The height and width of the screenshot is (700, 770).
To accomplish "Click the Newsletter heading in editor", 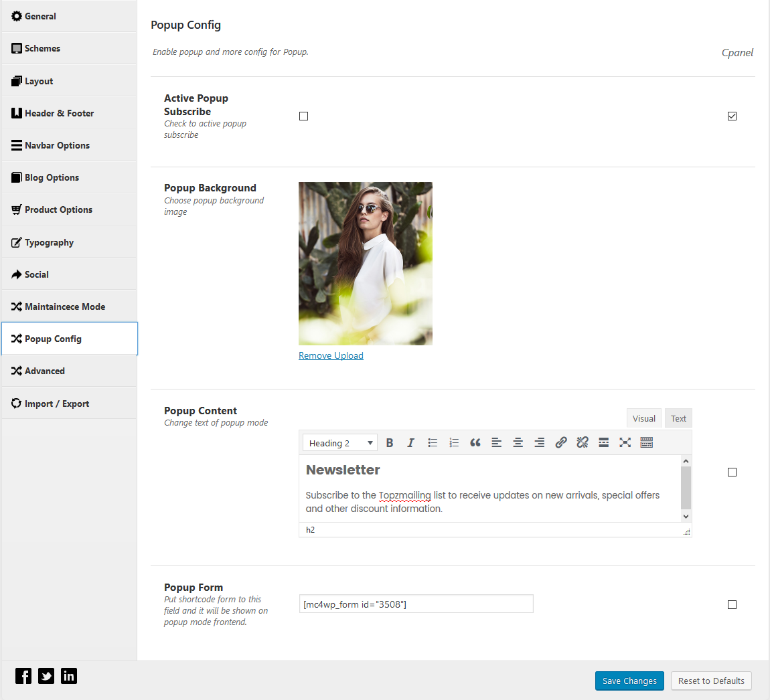I will [343, 470].
